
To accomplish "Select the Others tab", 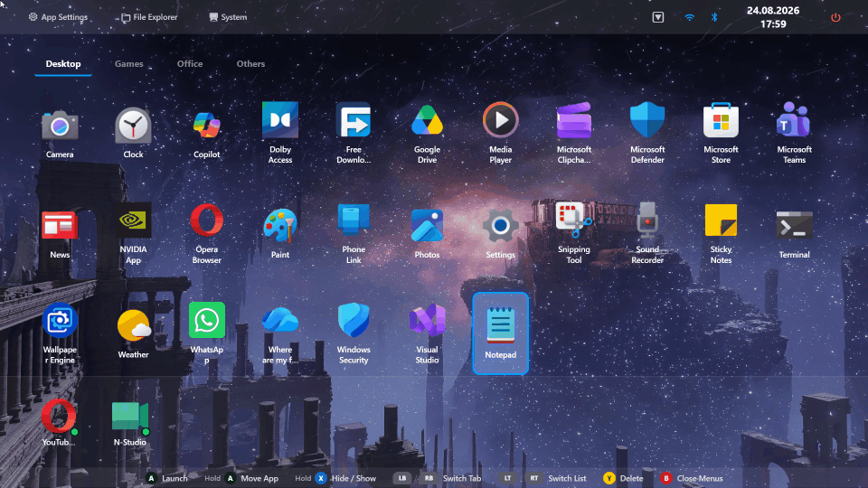I will click(250, 63).
